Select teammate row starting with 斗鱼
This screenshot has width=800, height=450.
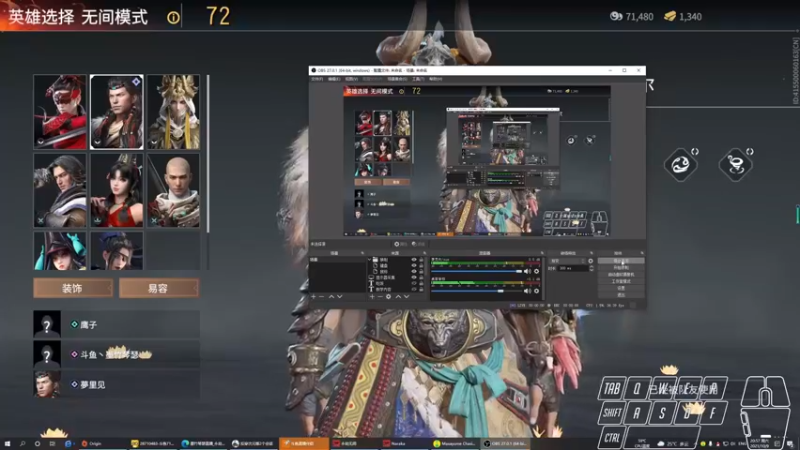coord(116,354)
